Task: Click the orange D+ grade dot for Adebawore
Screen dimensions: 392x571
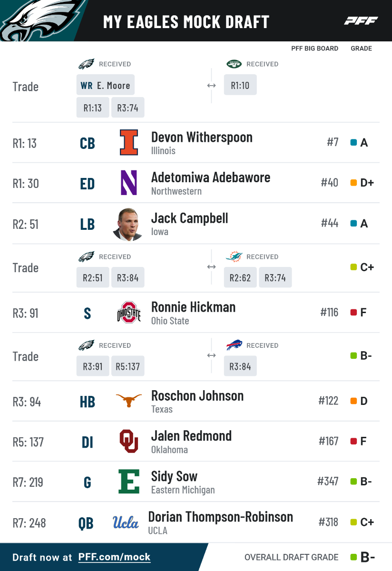Action: (x=353, y=183)
